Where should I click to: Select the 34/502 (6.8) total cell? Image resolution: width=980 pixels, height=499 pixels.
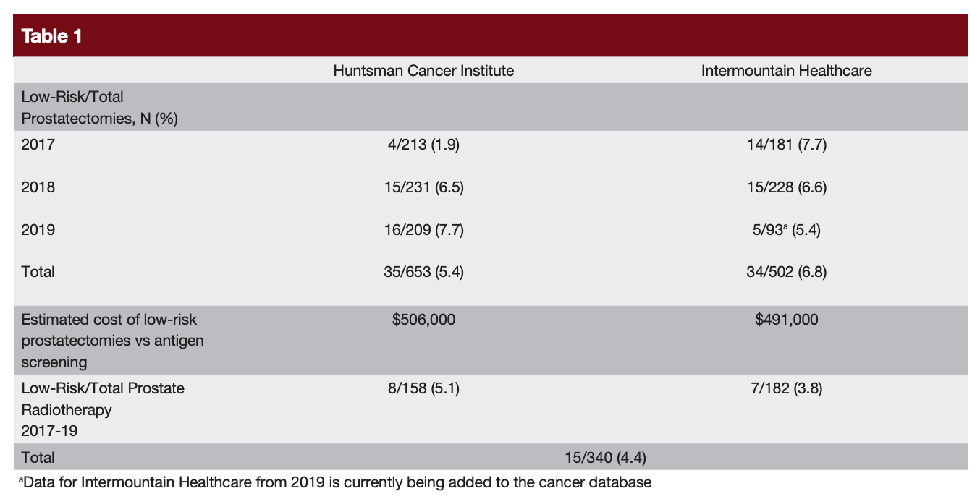[x=786, y=273]
